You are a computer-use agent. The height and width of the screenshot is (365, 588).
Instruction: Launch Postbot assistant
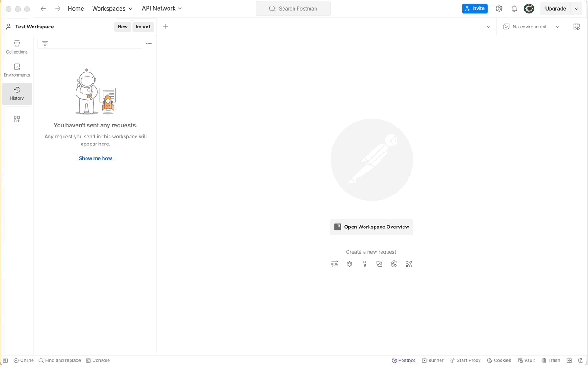[403, 360]
